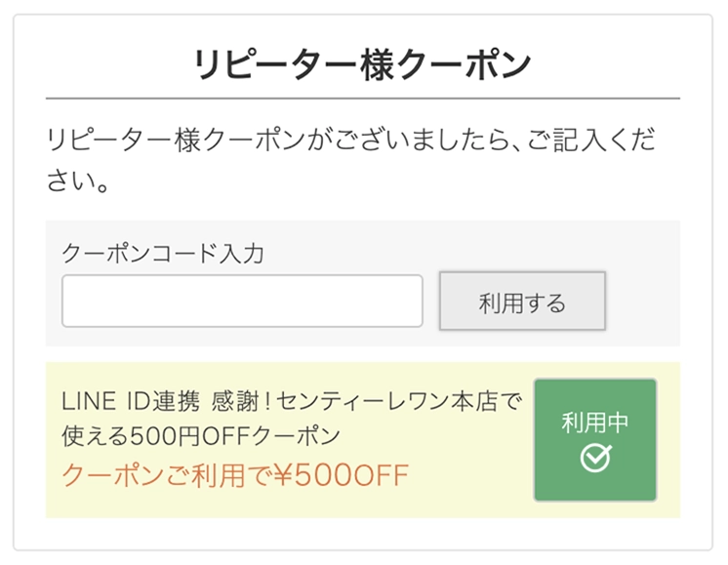
Task: Click the yellow coupon banner background
Action: (297, 504)
